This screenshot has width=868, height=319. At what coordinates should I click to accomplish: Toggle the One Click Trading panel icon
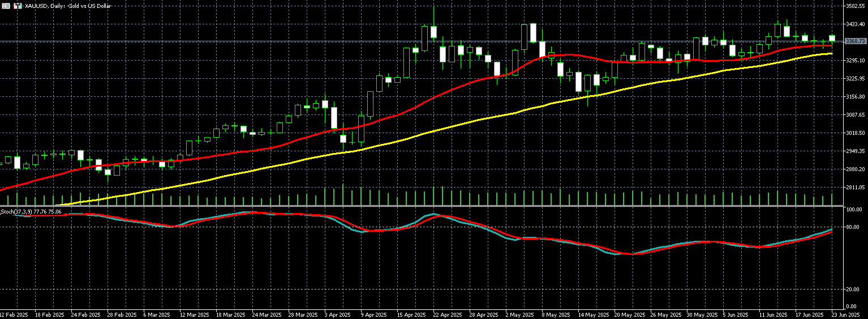tap(18, 6)
